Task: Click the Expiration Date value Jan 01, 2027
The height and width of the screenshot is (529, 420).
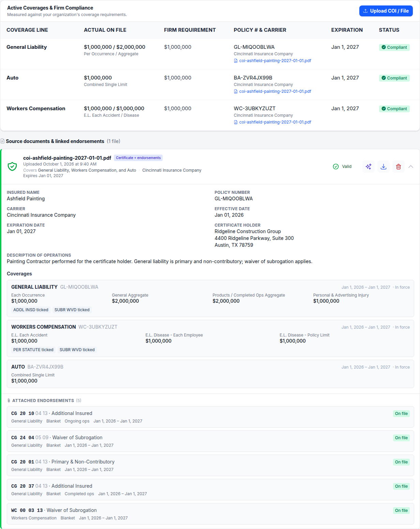Action: coord(21,231)
